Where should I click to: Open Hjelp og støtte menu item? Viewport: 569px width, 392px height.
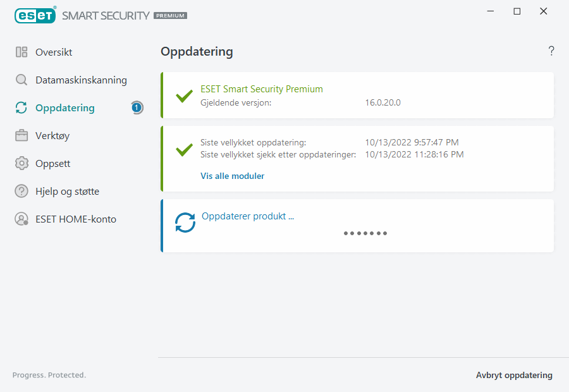click(67, 192)
